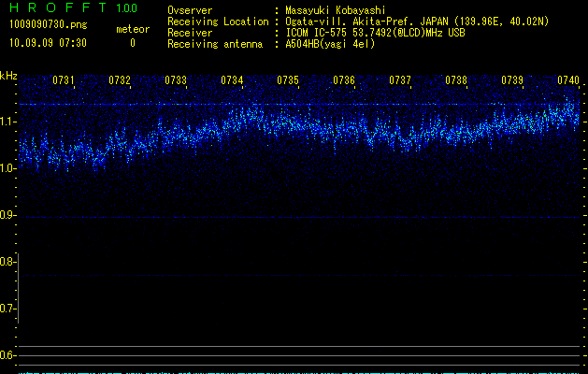Click the kHz axis unit label
The height and width of the screenshot is (374, 588).
8,76
